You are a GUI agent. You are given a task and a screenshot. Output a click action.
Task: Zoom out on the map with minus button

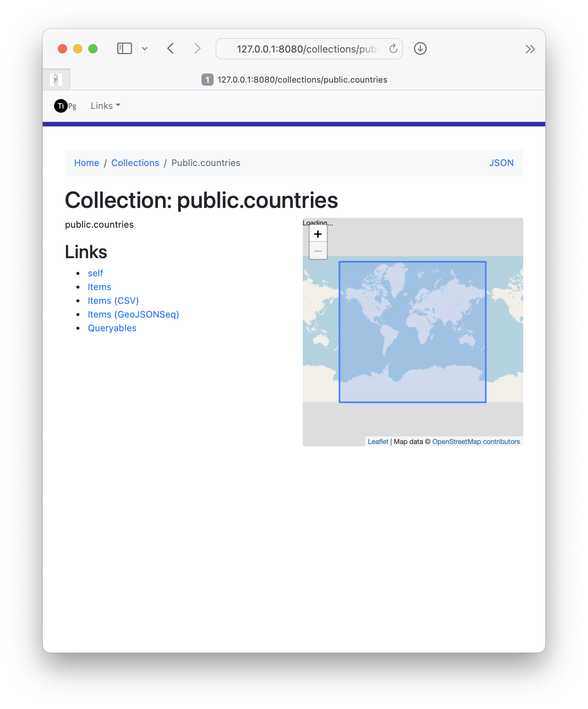(x=318, y=251)
